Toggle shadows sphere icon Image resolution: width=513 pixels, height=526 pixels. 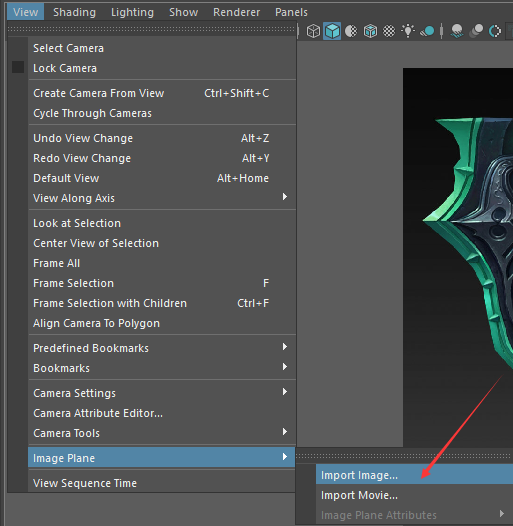point(427,31)
